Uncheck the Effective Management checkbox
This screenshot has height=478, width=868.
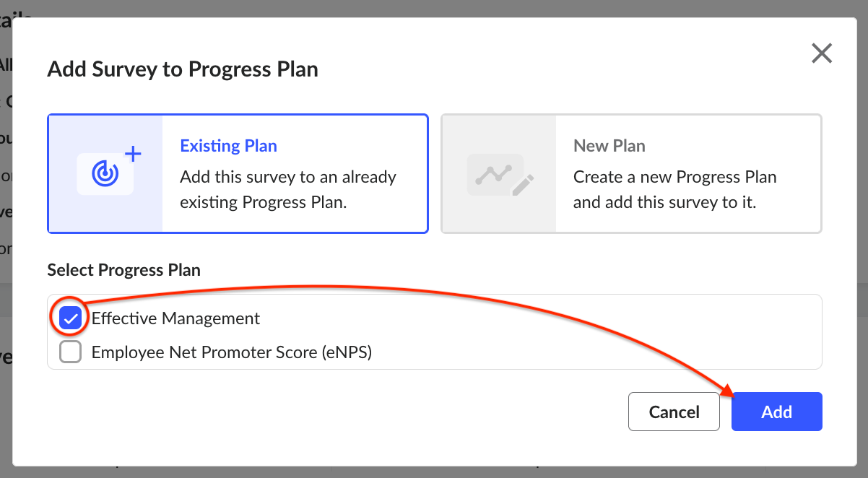pos(70,318)
